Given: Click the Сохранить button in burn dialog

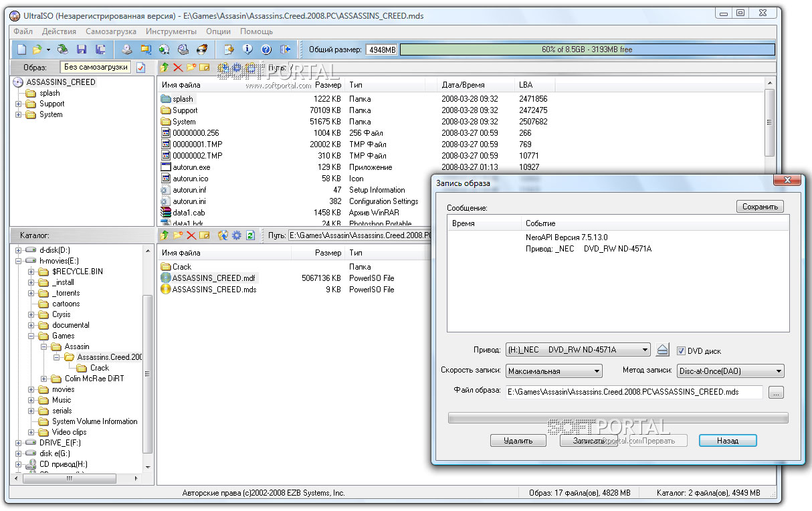Looking at the screenshot, I should tap(760, 207).
